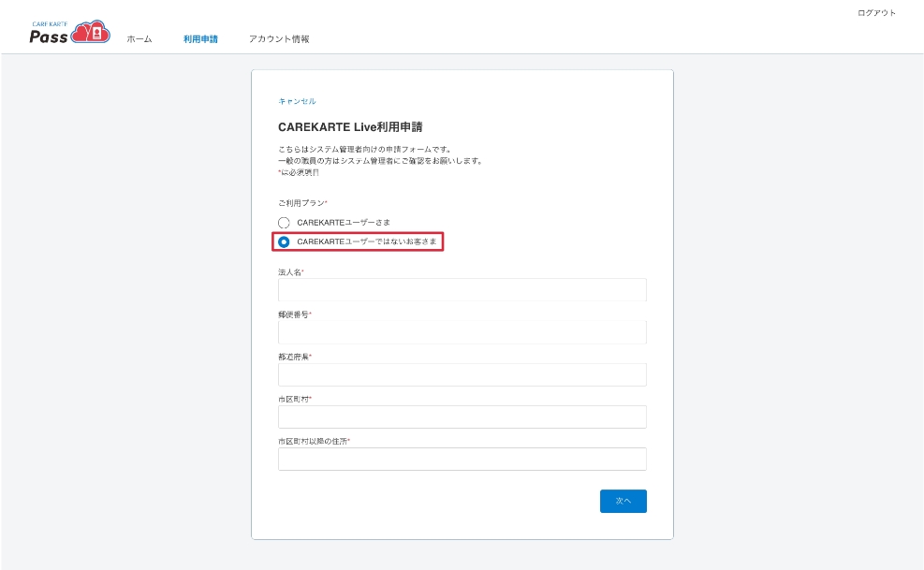
Task: Click the ログアウト link
Action: (x=876, y=13)
